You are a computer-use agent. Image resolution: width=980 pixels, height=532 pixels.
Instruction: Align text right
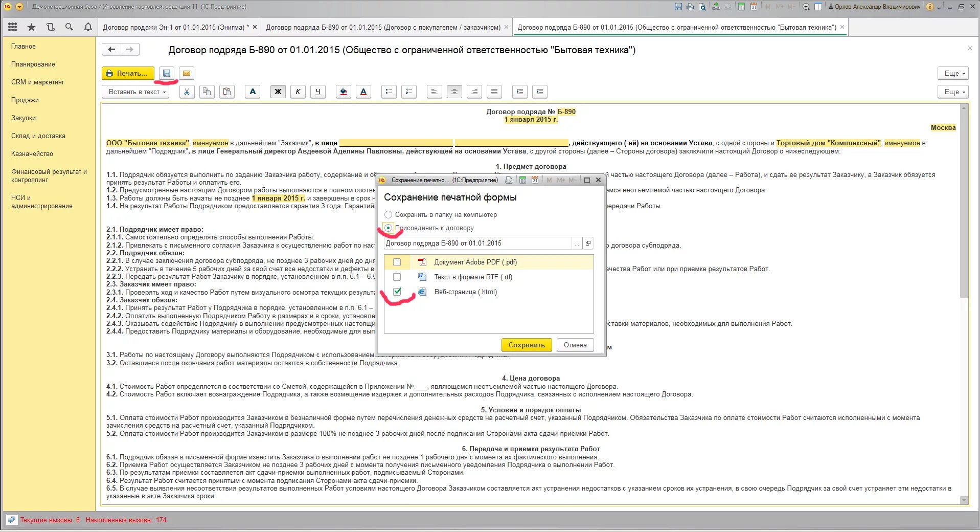tap(474, 92)
